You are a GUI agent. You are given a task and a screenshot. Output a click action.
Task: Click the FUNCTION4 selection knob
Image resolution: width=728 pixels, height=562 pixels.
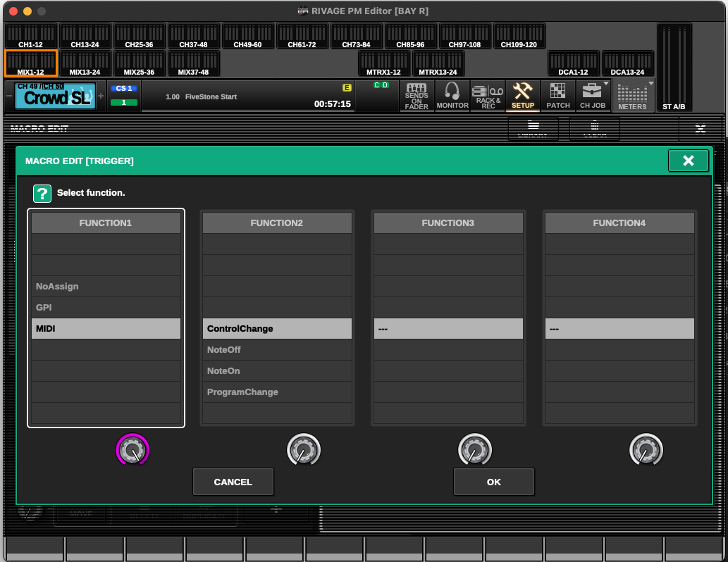click(x=646, y=450)
